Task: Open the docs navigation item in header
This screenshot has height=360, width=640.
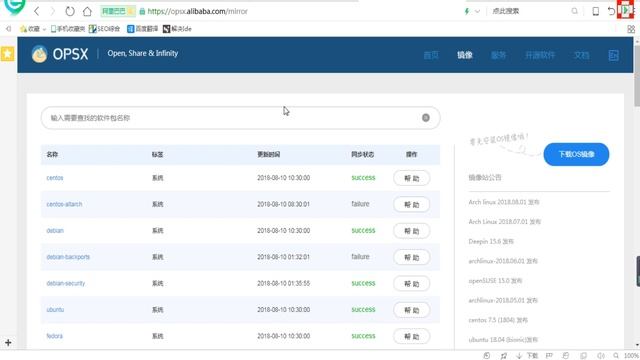Action: click(x=581, y=55)
